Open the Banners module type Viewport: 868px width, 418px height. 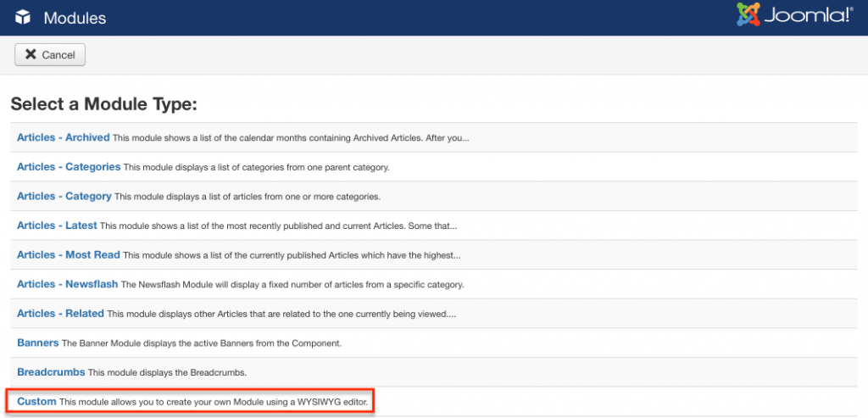(x=37, y=343)
